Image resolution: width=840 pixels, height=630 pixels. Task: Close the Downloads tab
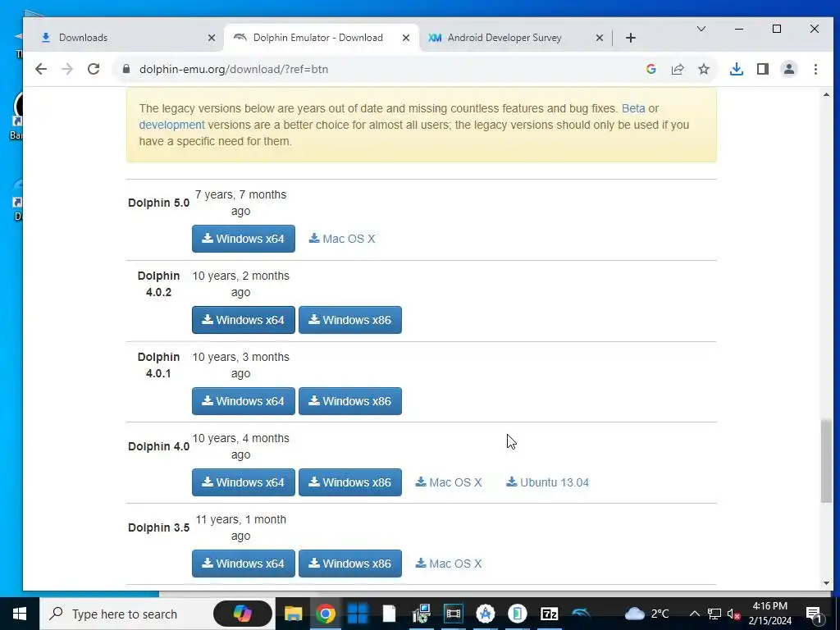pos(212,38)
